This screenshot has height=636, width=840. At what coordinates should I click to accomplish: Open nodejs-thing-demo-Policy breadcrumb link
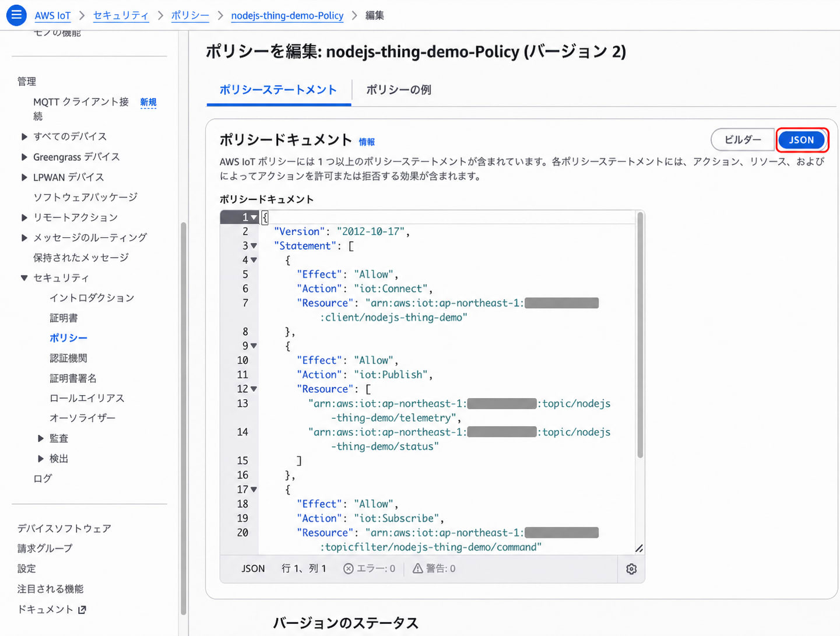pyautogui.click(x=287, y=16)
